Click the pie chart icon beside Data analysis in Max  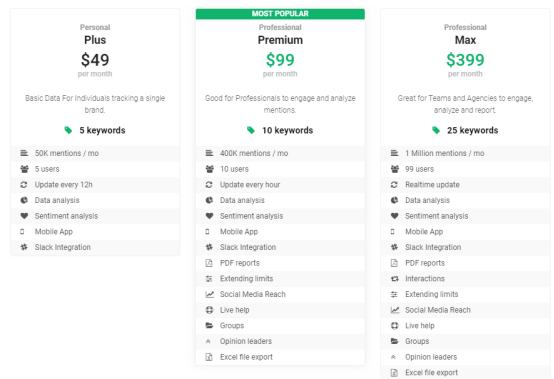(x=395, y=200)
